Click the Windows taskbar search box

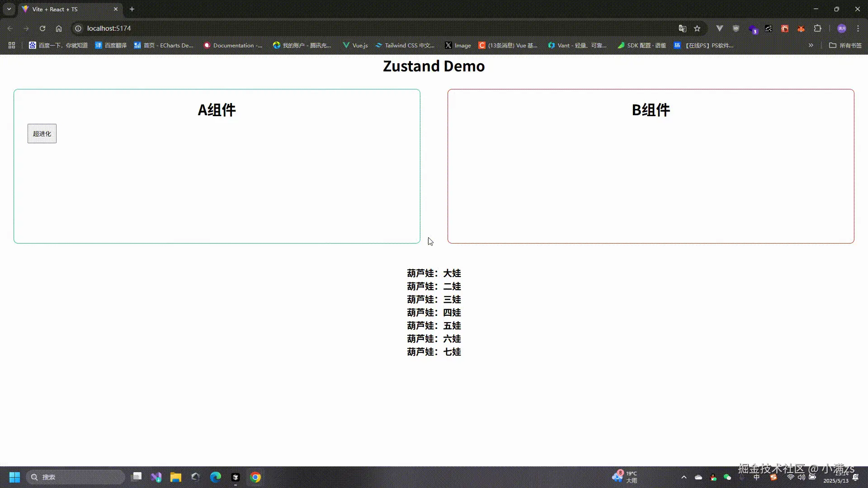coord(76,477)
